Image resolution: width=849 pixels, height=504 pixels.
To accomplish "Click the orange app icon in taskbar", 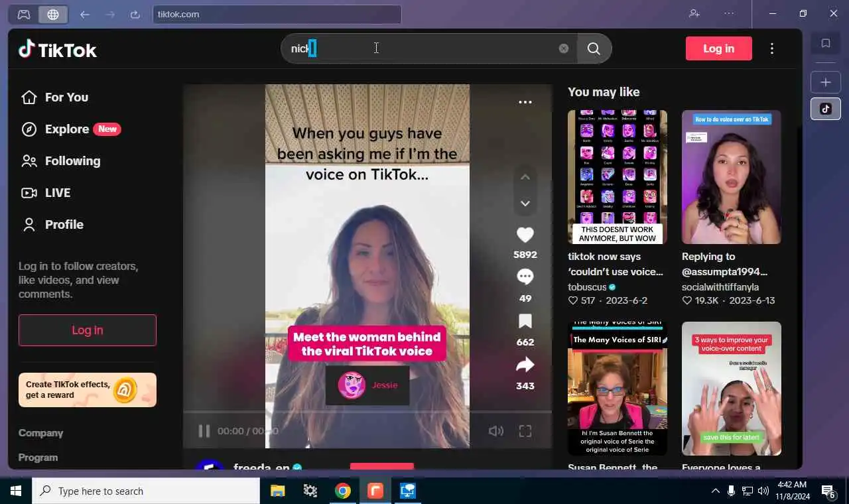I will (x=375, y=491).
